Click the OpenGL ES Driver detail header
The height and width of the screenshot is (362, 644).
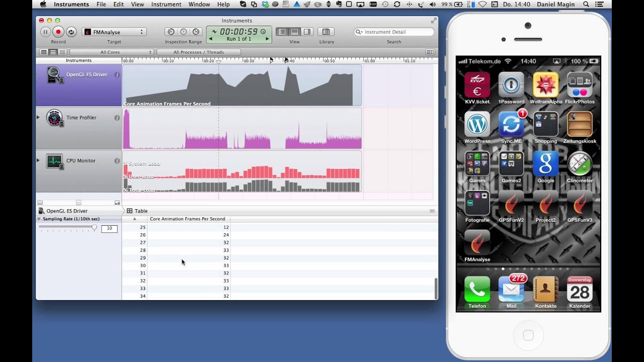pyautogui.click(x=67, y=211)
